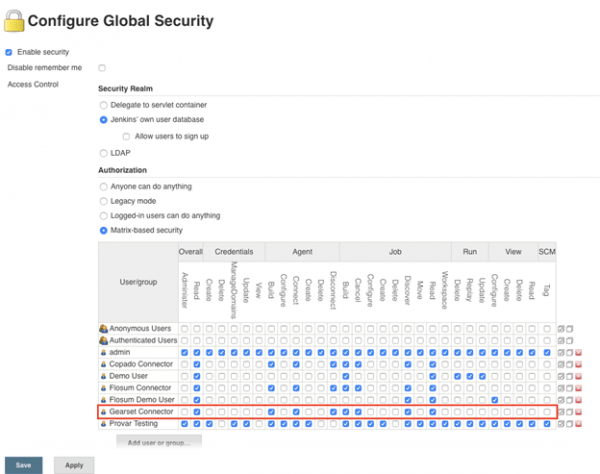600x474 pixels.
Task: Check SCM Tag for Flosum Connector
Action: (x=547, y=388)
